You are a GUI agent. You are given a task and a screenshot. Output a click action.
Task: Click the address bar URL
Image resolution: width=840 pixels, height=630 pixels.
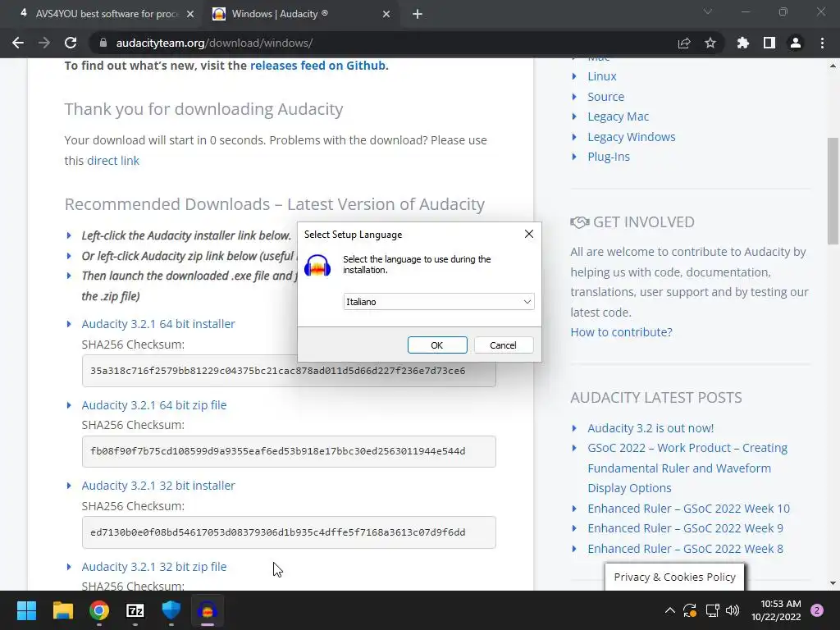click(x=214, y=43)
